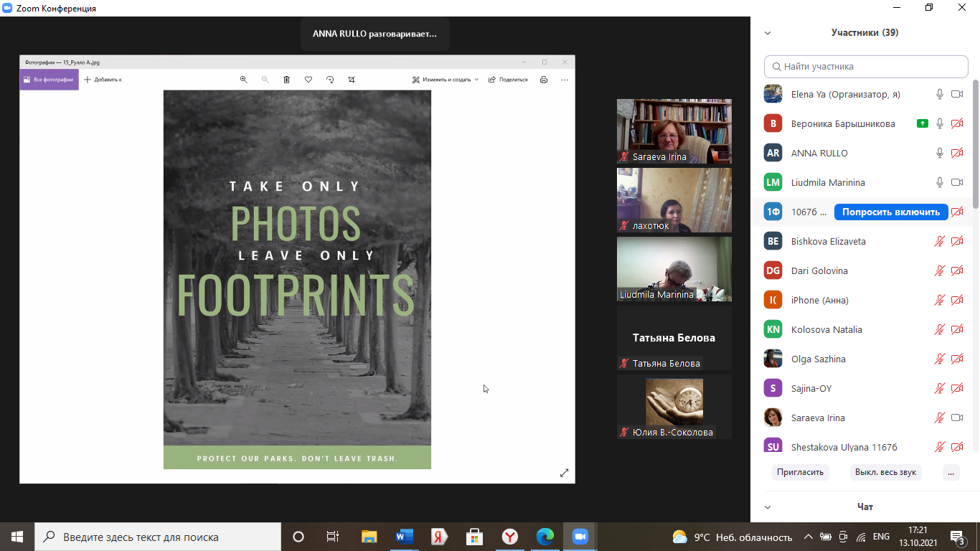Image resolution: width=980 pixels, height=551 pixels.
Task: Click the Пригласить button
Action: tap(801, 472)
